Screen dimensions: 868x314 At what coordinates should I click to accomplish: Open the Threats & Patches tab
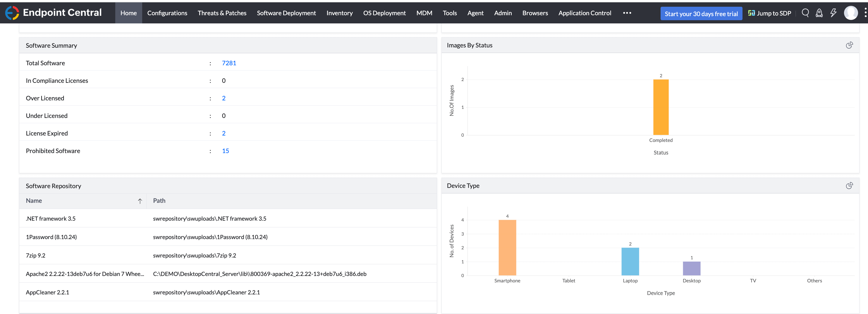222,13
